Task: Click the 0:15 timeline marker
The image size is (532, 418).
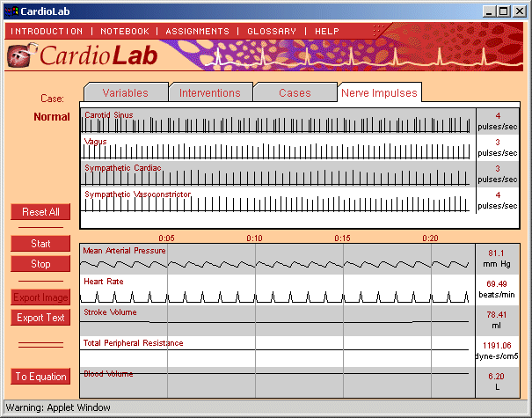Action: (x=342, y=238)
